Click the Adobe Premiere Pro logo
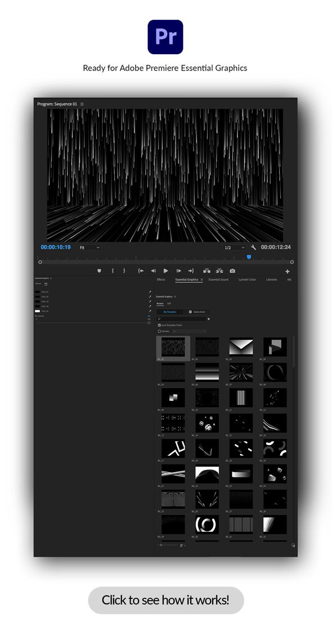This screenshot has height=644, width=332. [165, 37]
